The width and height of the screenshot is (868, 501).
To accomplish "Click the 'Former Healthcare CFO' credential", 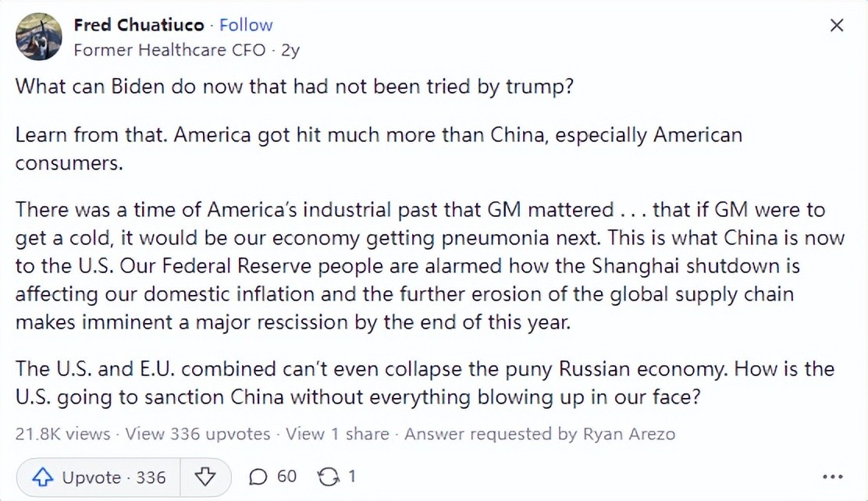I will click(169, 50).
